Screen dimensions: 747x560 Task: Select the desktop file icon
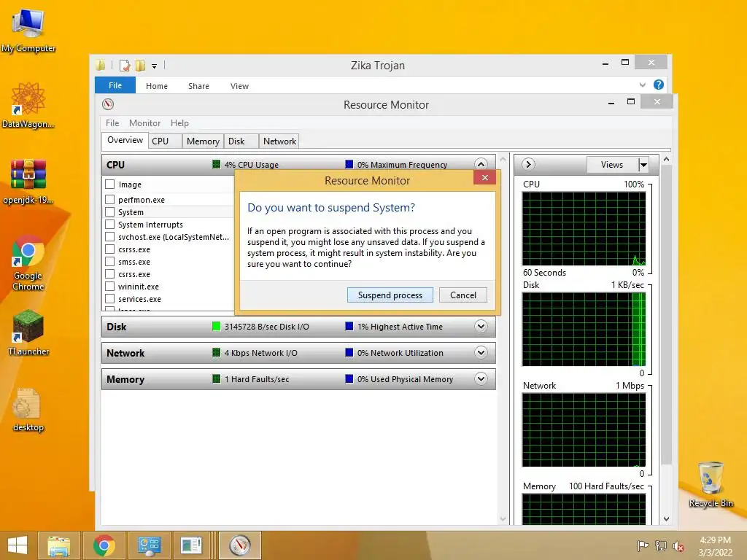pos(28,410)
